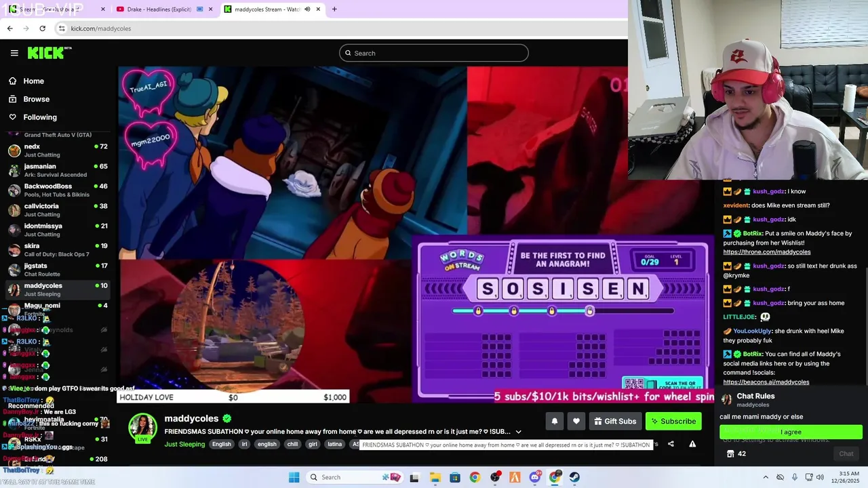Click the Gift Subs button

point(615,422)
